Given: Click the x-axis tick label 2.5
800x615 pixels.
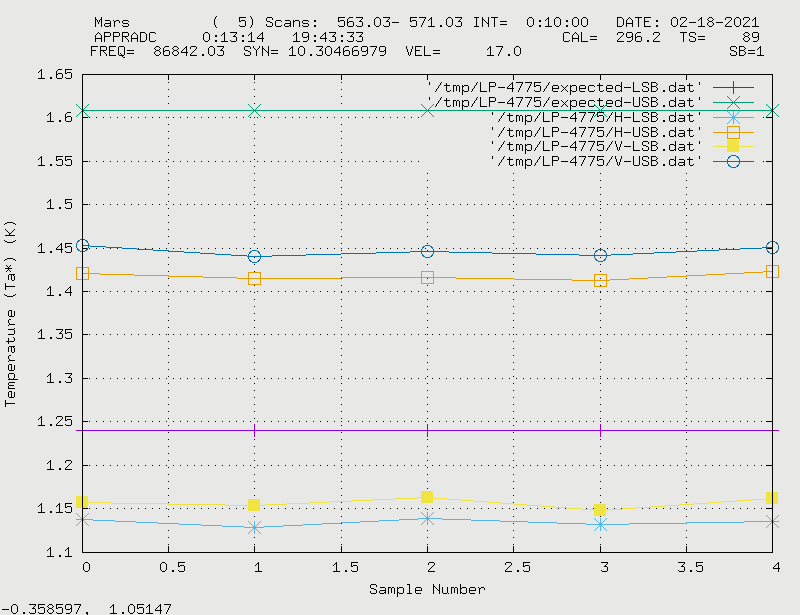Looking at the screenshot, I should 517,567.
